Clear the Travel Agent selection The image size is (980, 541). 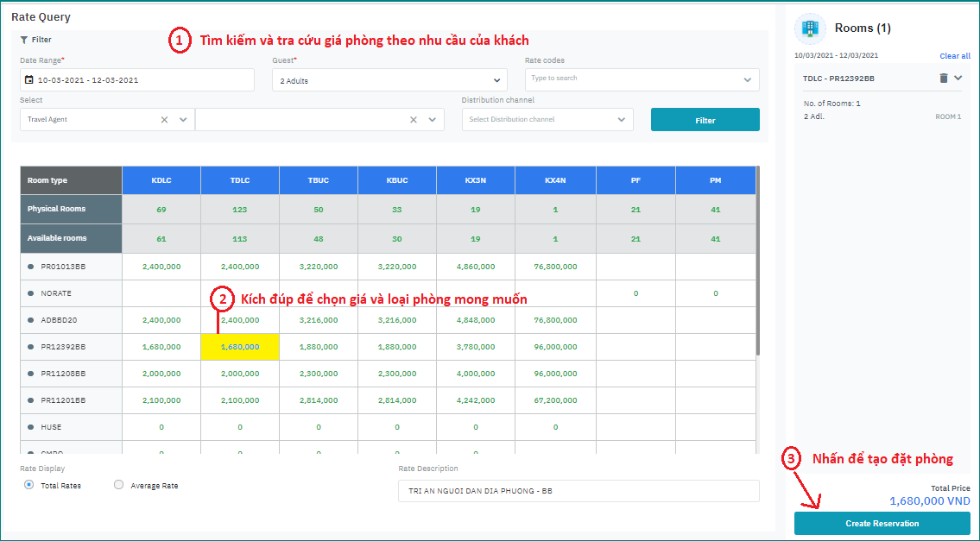pyautogui.click(x=164, y=120)
